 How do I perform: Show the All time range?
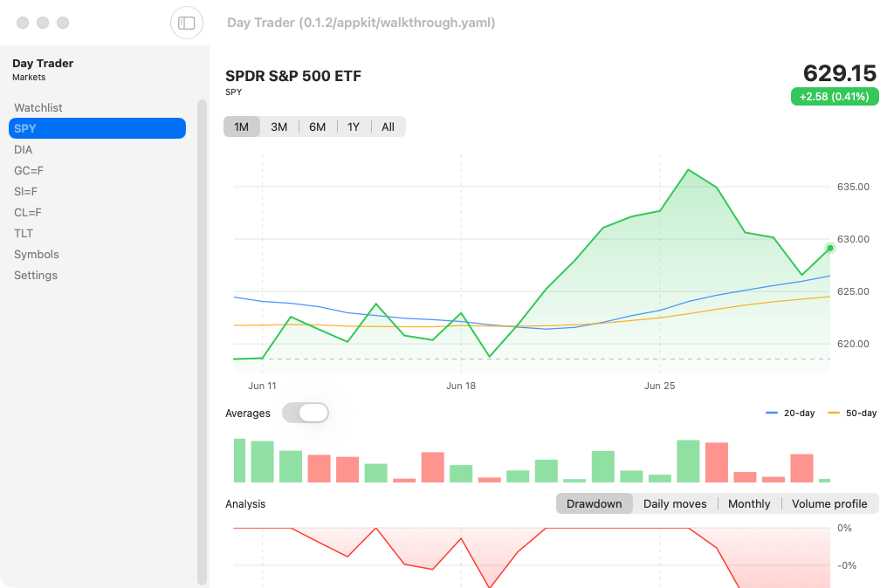point(389,126)
